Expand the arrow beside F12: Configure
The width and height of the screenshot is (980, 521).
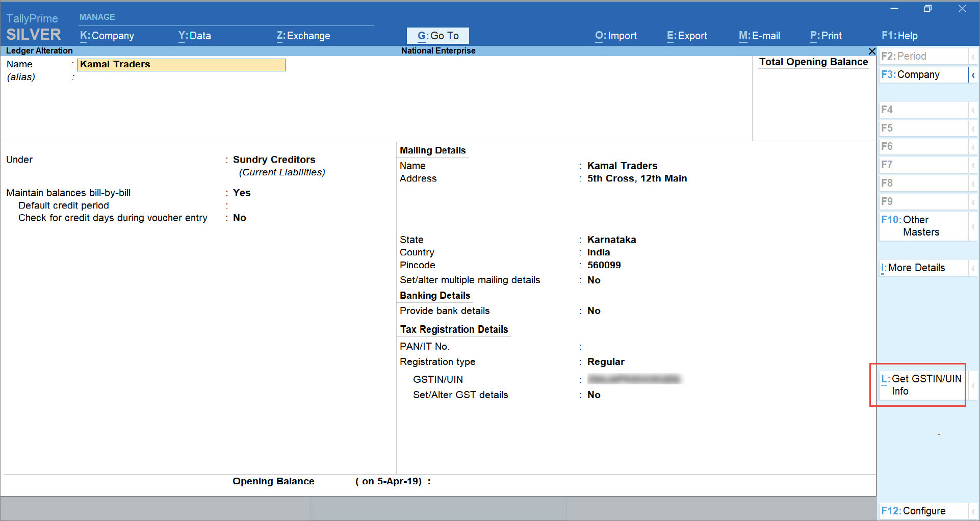click(973, 511)
